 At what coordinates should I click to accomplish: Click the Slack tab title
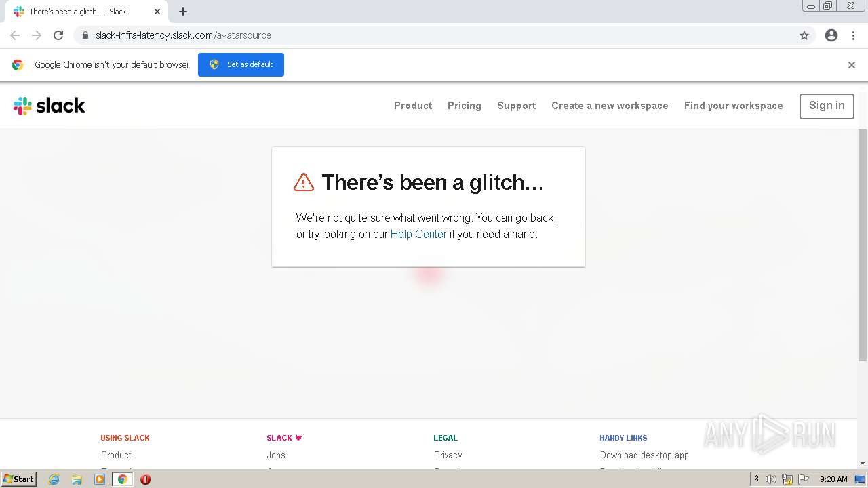(78, 12)
